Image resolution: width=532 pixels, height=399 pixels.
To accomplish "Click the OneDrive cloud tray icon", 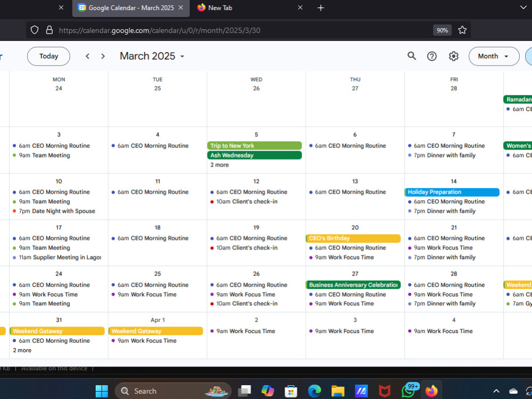I will (513, 391).
